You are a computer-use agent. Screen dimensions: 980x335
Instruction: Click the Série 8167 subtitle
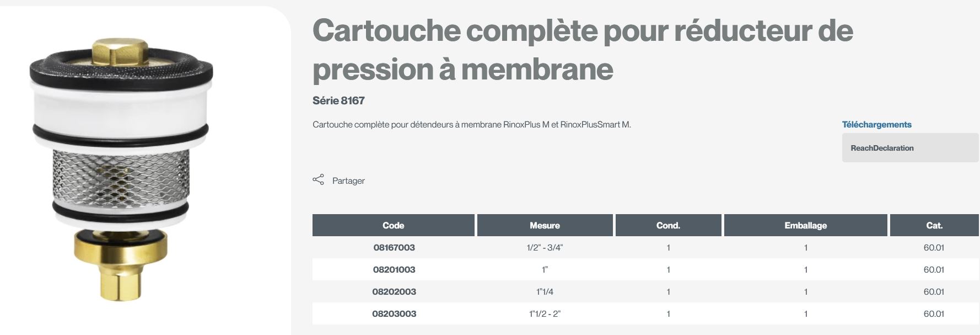338,100
